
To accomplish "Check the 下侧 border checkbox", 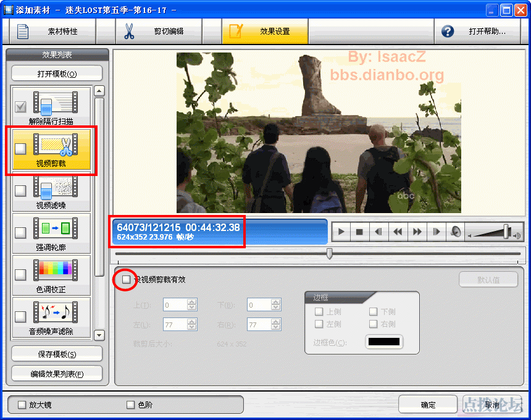I will click(x=373, y=311).
